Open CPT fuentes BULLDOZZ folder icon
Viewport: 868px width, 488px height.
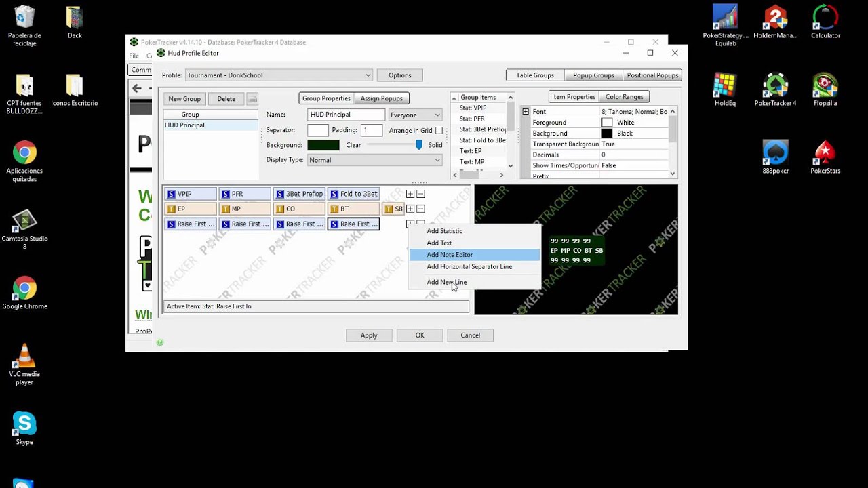24,94
